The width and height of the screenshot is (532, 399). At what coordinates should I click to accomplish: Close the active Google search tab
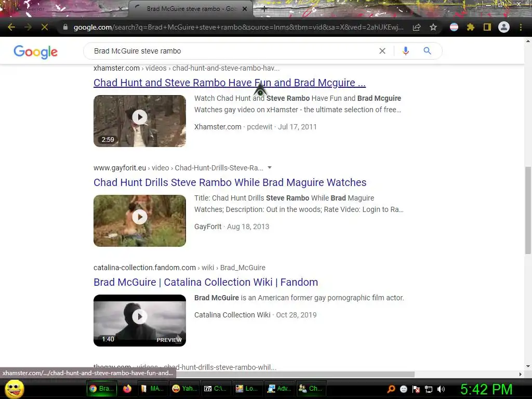point(245,9)
